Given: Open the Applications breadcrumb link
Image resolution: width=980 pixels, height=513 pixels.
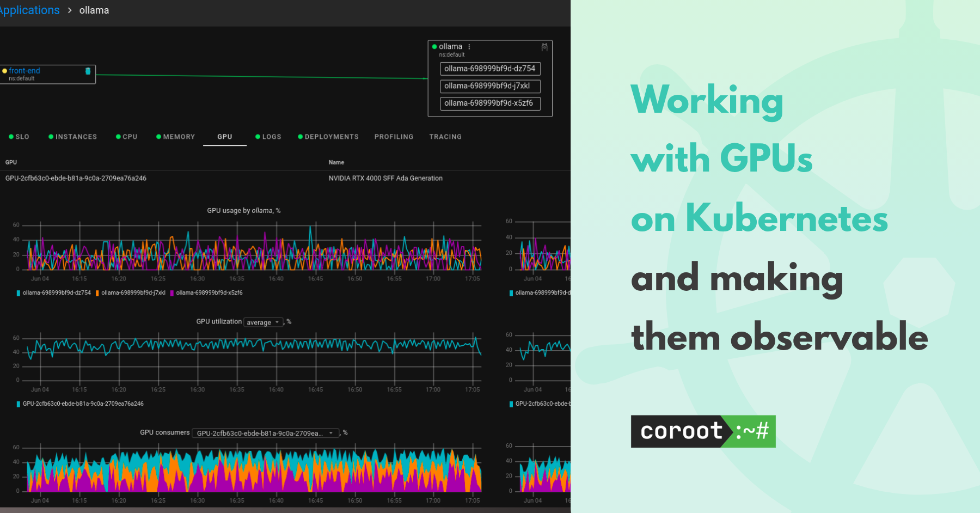Looking at the screenshot, I should pyautogui.click(x=29, y=10).
